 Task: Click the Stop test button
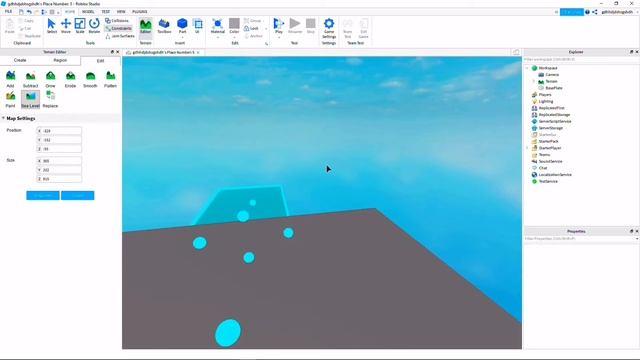click(311, 26)
